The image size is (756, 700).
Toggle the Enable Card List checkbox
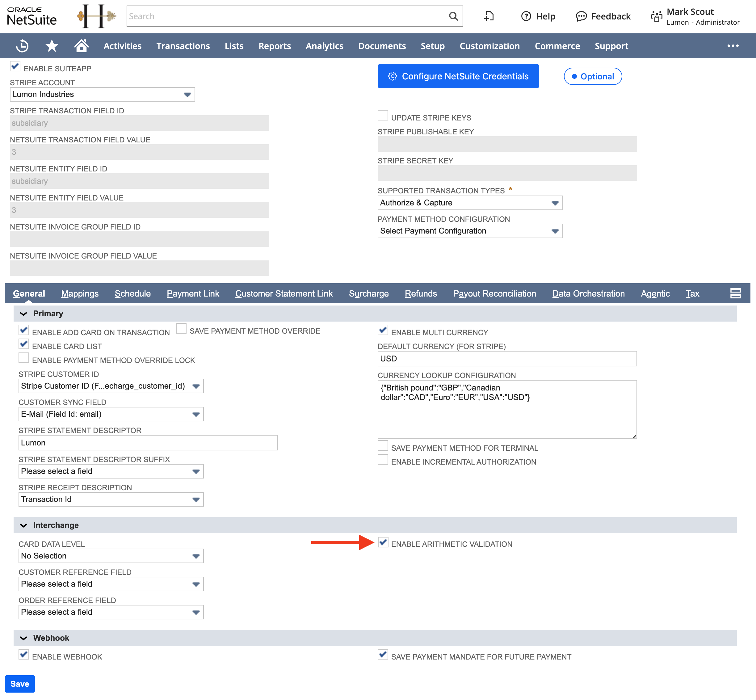[x=24, y=344]
